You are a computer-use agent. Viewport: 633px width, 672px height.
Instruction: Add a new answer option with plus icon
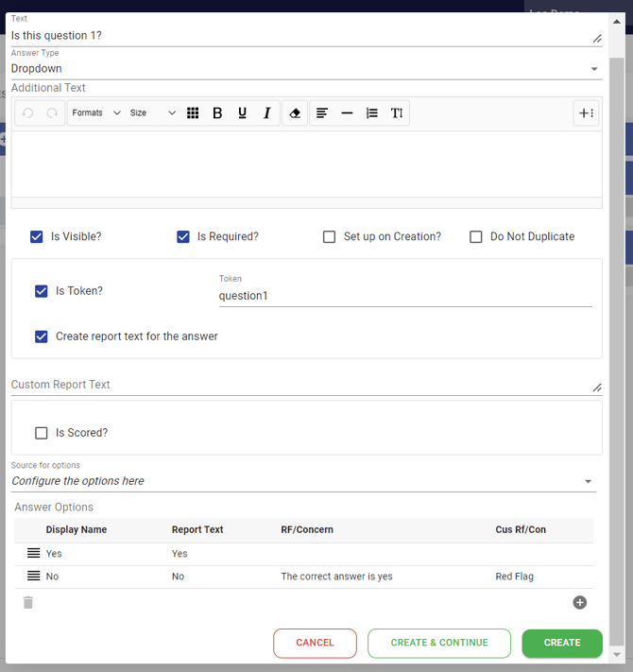click(579, 602)
